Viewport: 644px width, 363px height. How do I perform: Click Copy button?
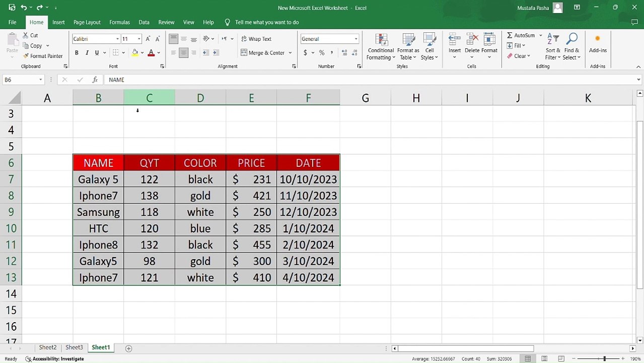click(x=32, y=45)
